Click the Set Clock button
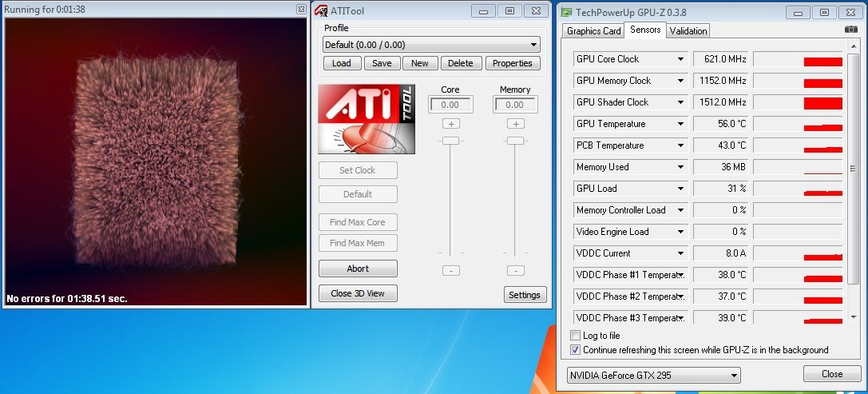The width and height of the screenshot is (868, 394). [358, 171]
